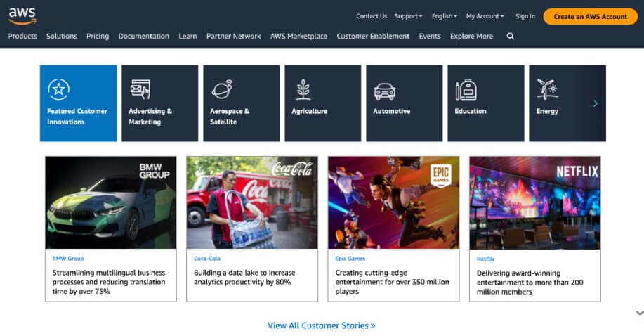
Task: Click the Epic Games company link
Action: point(350,259)
